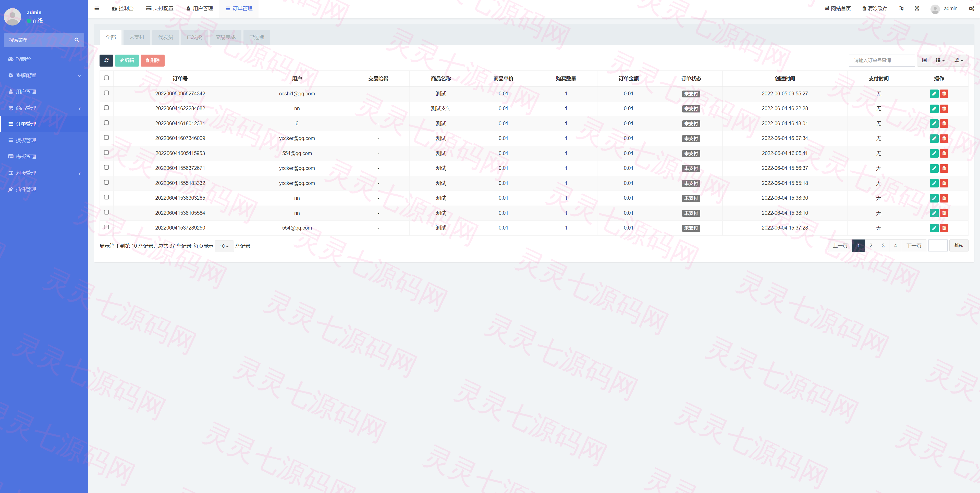980x493 pixels.
Task: Click red delete icon for order 20220604162228​4682
Action: tap(944, 109)
